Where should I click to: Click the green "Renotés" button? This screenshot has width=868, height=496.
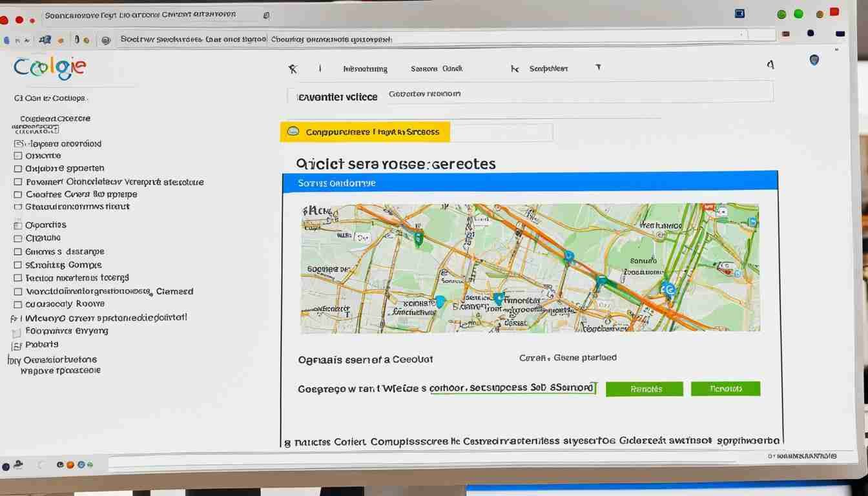click(x=645, y=389)
